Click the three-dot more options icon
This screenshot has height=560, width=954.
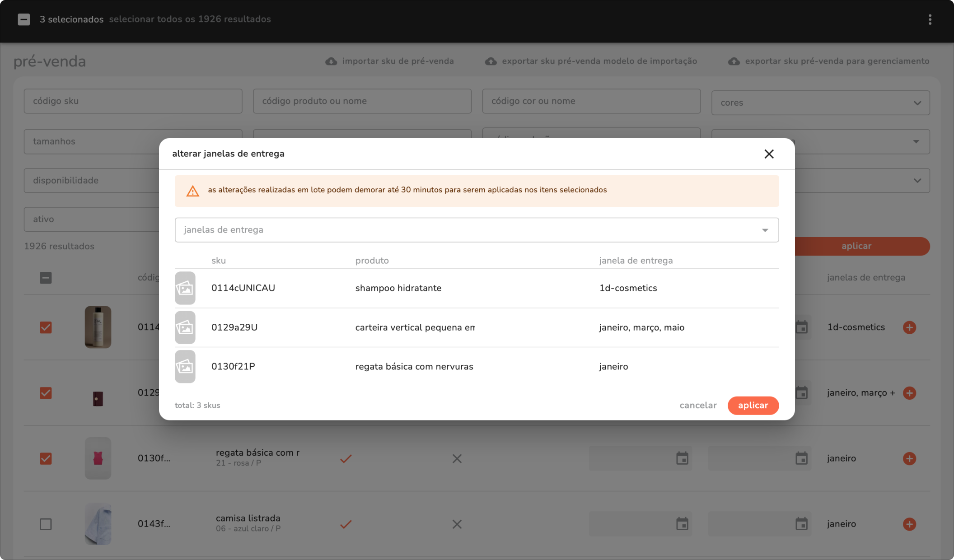930,19
